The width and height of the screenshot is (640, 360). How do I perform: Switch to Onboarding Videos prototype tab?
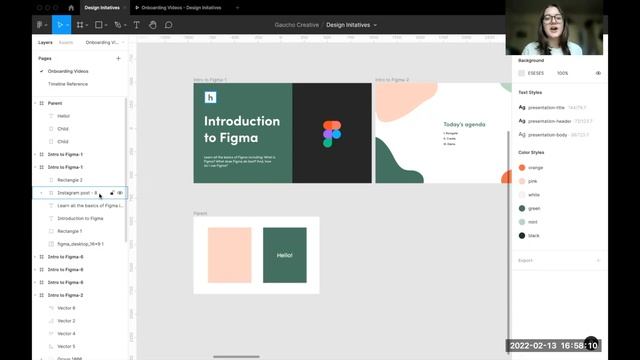(178, 7)
